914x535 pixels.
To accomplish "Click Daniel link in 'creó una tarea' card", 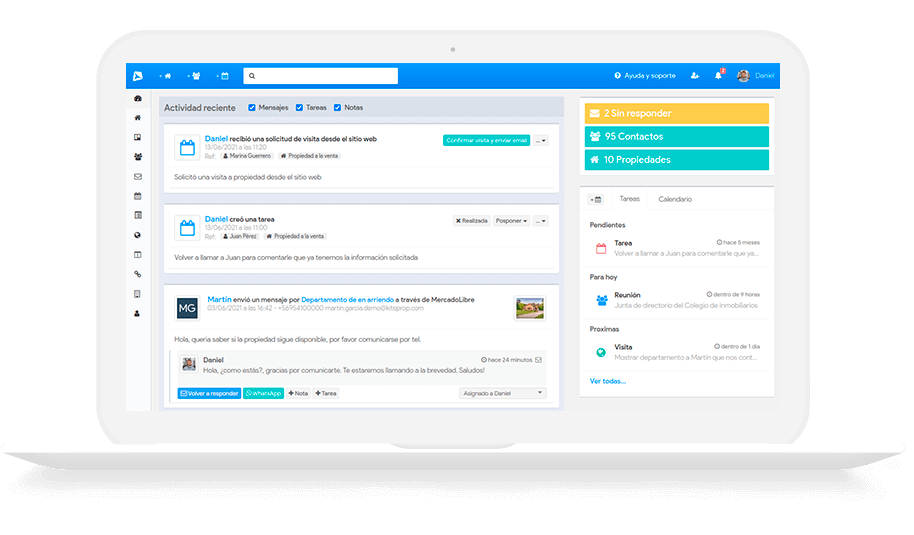I will point(216,219).
